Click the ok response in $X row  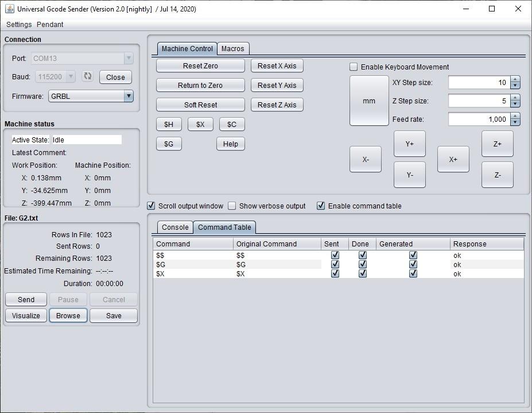coord(487,273)
